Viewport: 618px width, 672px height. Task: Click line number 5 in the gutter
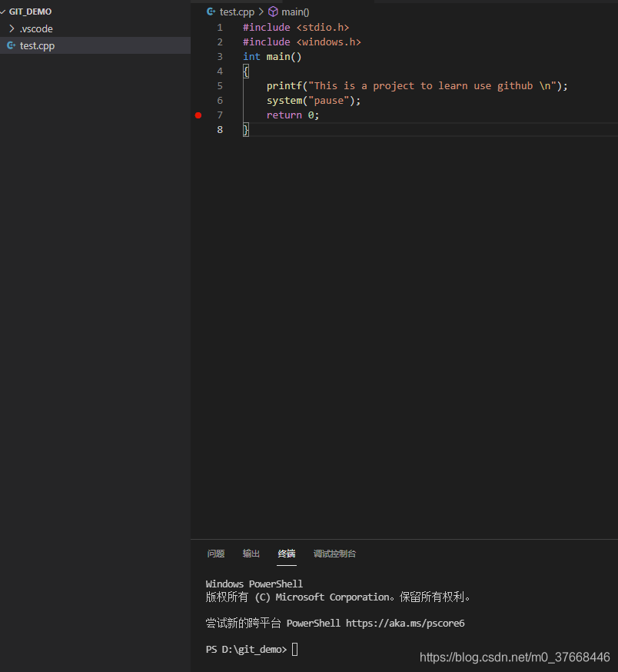click(x=220, y=85)
